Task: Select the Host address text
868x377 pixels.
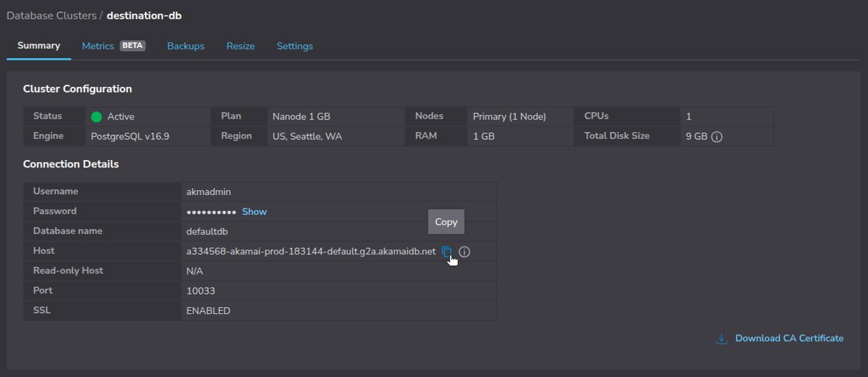Action: coord(311,251)
